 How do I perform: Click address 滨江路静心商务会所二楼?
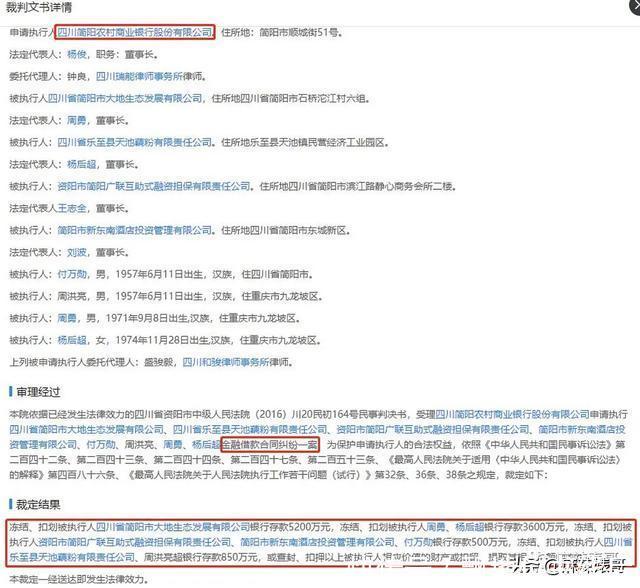tap(400, 186)
